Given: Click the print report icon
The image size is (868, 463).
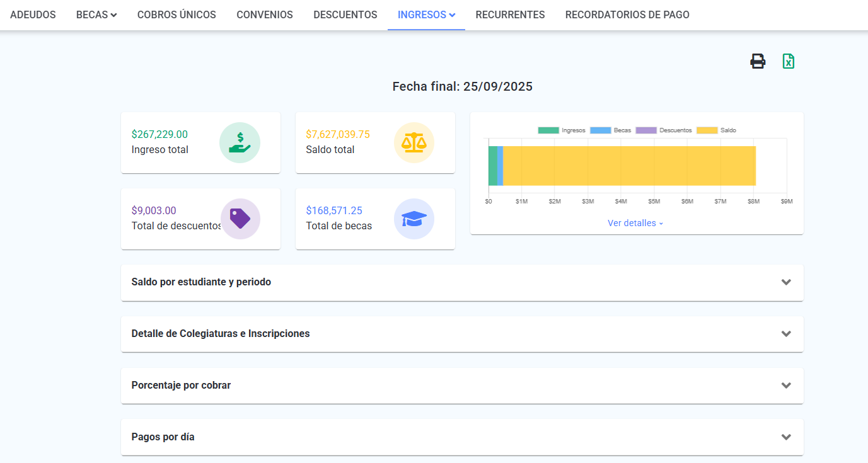Looking at the screenshot, I should pyautogui.click(x=758, y=61).
